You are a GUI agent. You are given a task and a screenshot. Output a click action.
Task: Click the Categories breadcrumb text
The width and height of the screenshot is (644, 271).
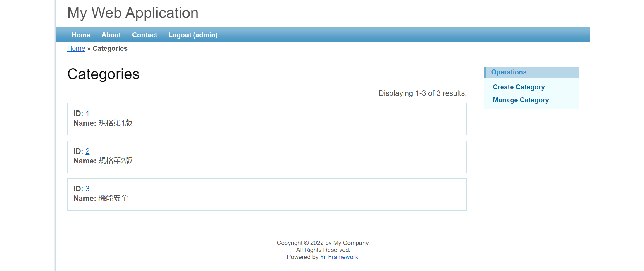point(110,48)
